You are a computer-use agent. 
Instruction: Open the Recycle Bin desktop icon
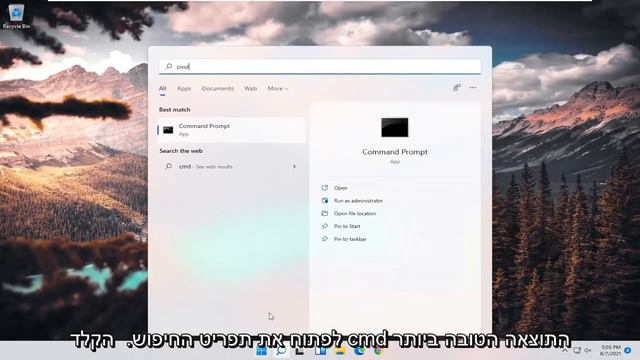[16, 16]
